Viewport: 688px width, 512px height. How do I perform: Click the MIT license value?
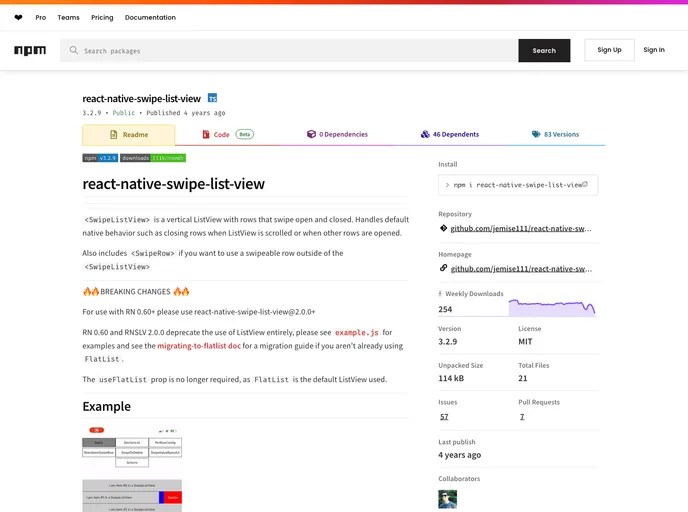[525, 342]
